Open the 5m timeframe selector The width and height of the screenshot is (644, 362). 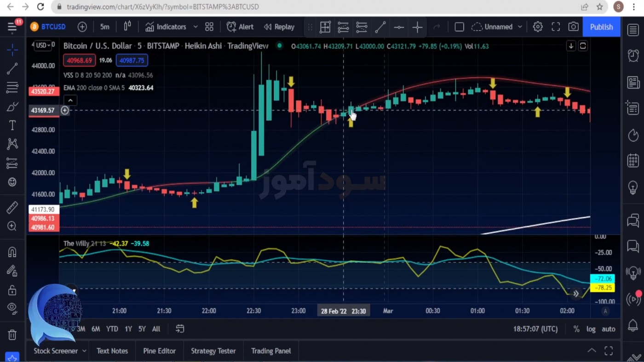click(105, 27)
